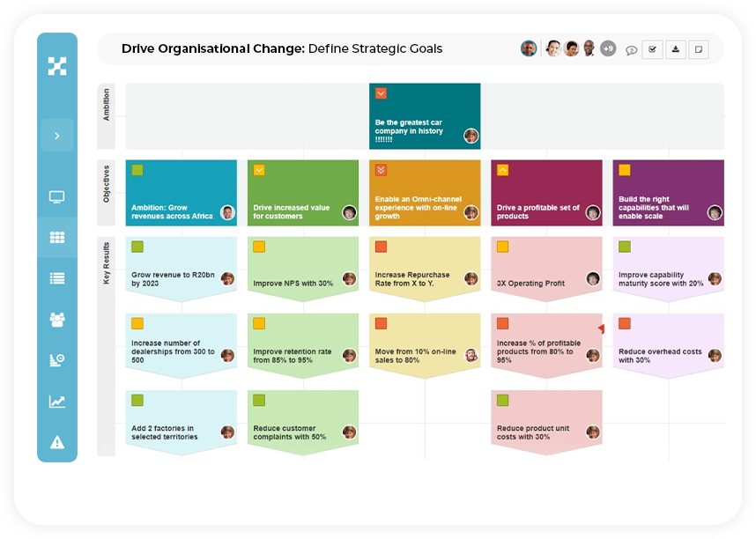Select the Key Results row label
Screen dimensions: 756x539
[x=106, y=262]
